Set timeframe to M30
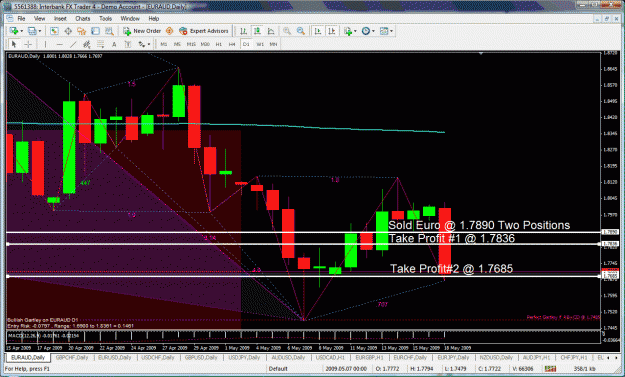Viewport: 625px width, 377px height. coord(205,44)
